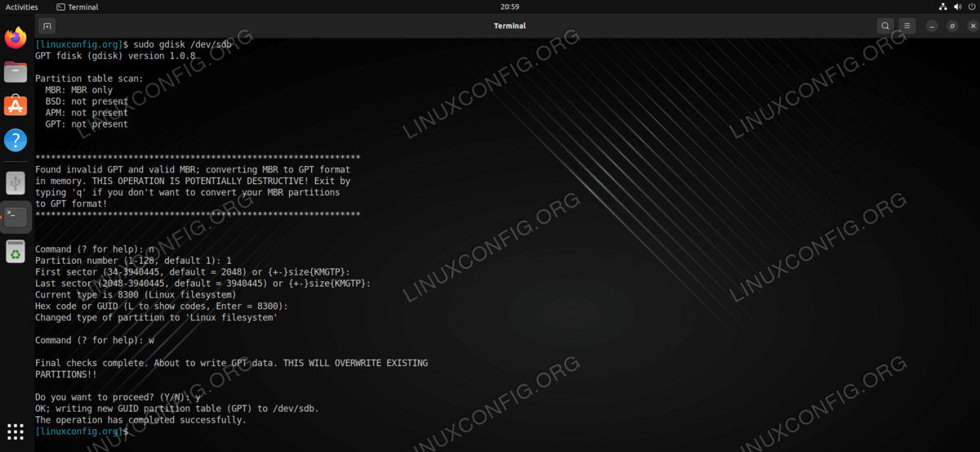Click 'Last sector (2048-3940445' line

coord(203,283)
